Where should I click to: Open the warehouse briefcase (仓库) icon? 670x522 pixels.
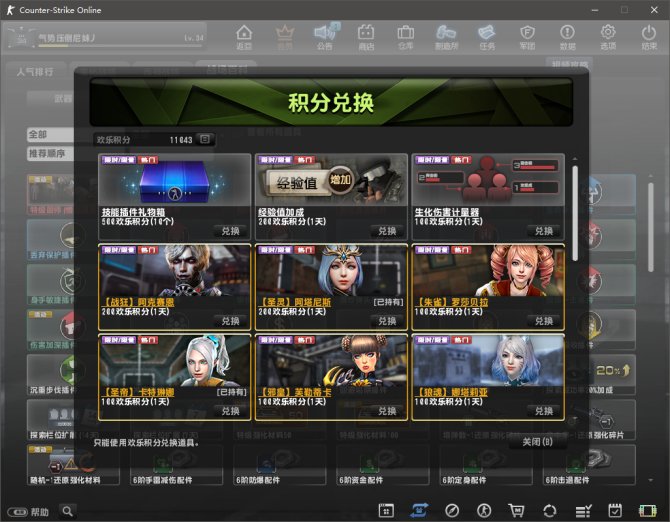406,37
